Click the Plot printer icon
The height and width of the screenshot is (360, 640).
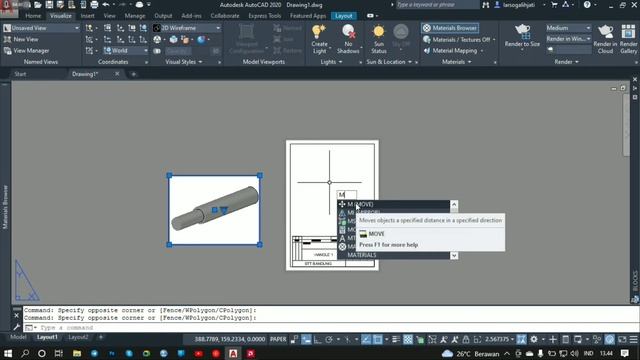click(x=94, y=5)
